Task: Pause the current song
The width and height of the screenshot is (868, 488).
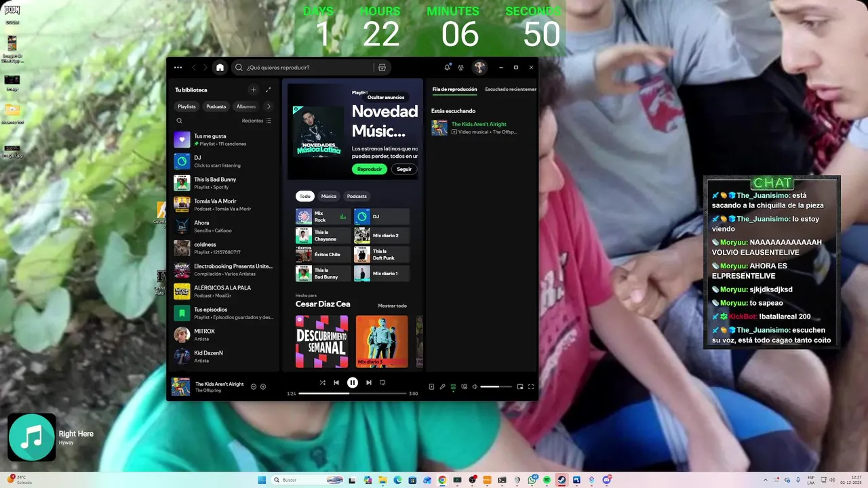Action: 353,382
